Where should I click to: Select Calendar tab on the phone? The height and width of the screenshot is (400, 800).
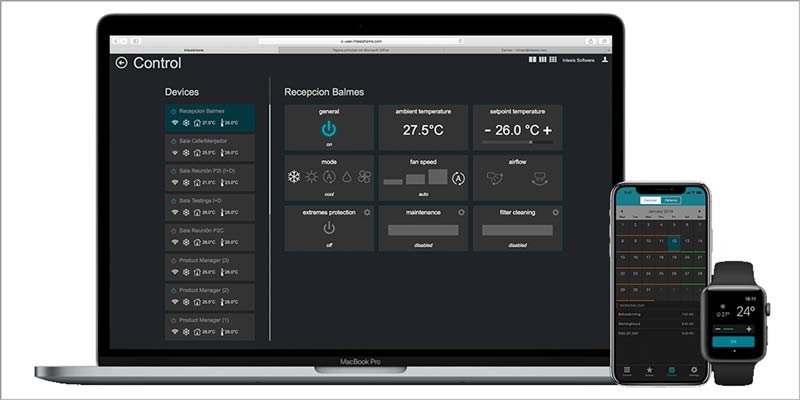(x=650, y=201)
